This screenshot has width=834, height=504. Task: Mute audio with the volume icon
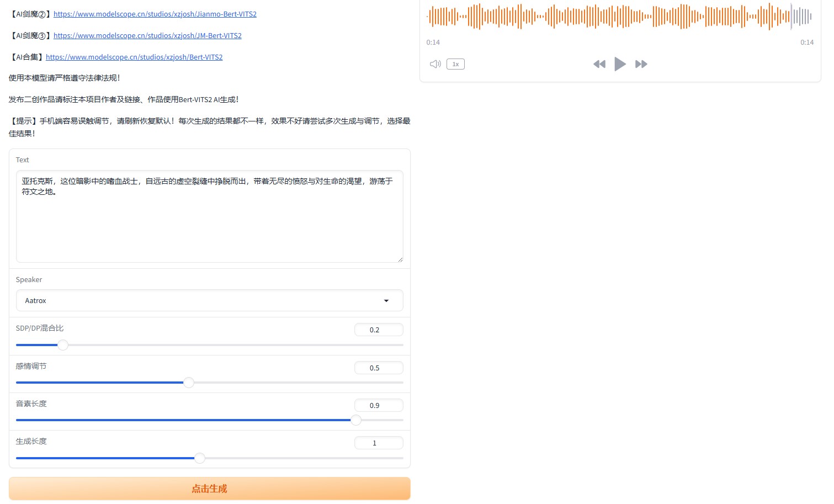point(435,64)
